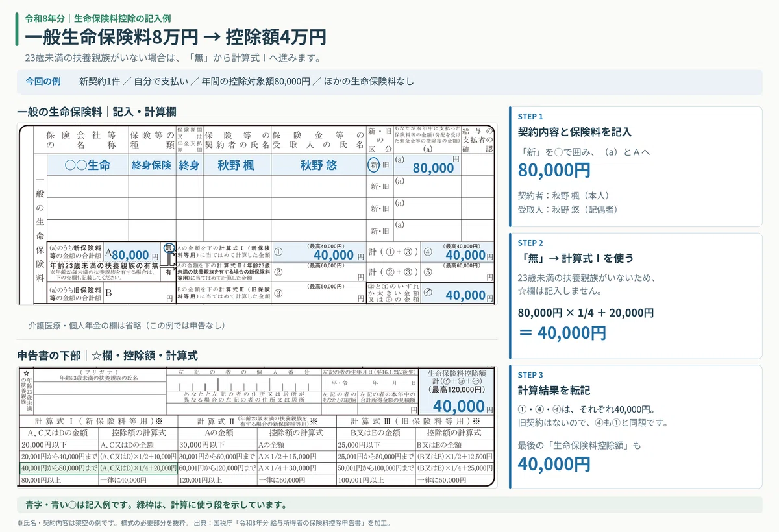This screenshot has height=532, width=779.
Task: Click the 生命保険料控除額 total of 40,000
Action: click(x=459, y=405)
